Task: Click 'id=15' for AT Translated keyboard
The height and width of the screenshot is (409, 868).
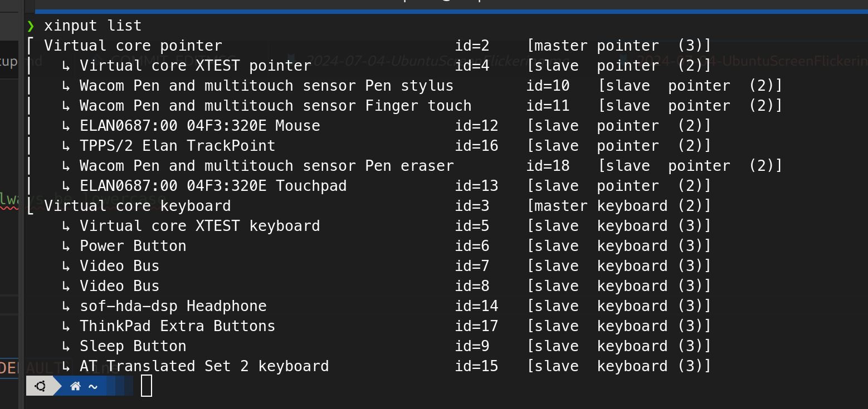Action: click(x=476, y=366)
